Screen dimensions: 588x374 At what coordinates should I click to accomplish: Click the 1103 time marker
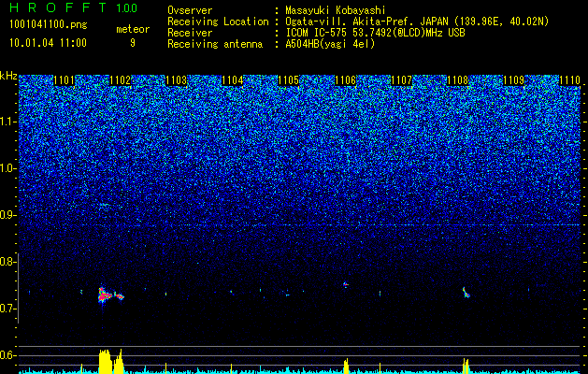[177, 80]
